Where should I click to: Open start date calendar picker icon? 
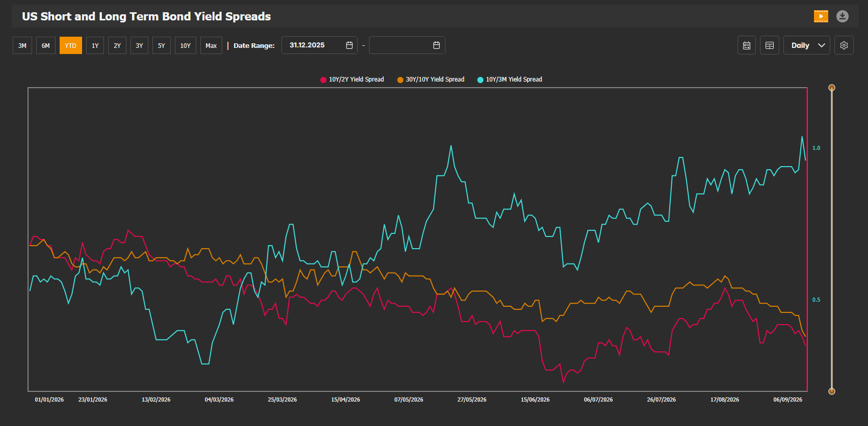[x=349, y=45]
